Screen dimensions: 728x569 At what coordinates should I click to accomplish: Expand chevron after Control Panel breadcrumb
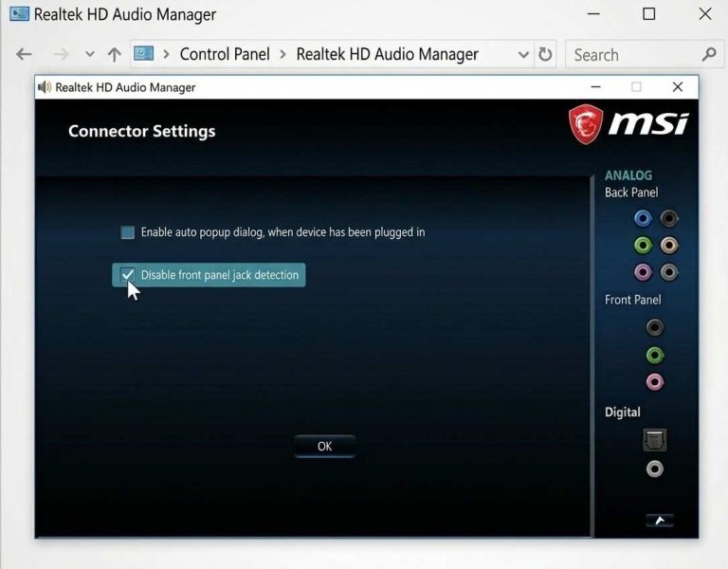[x=282, y=54]
